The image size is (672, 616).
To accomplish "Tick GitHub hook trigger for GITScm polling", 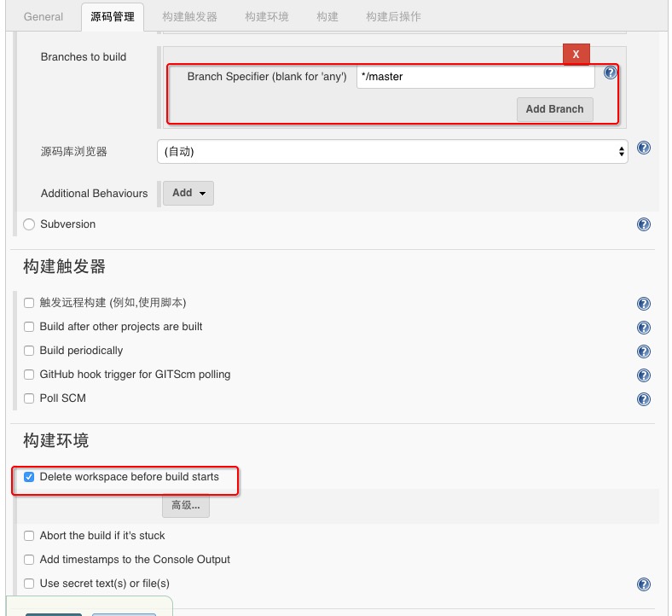I will click(29, 375).
